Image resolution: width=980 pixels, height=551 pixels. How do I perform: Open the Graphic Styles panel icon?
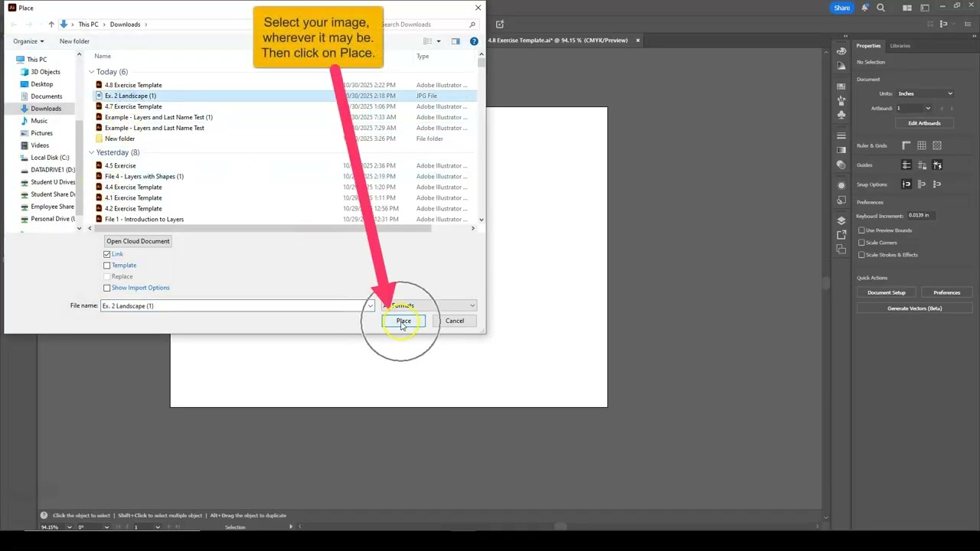(x=841, y=200)
